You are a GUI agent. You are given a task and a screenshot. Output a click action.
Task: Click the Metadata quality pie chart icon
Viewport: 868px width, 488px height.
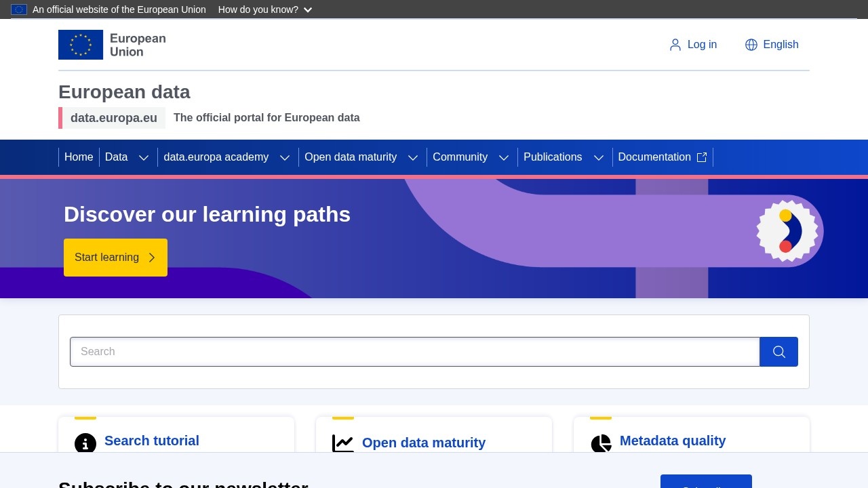(x=601, y=444)
